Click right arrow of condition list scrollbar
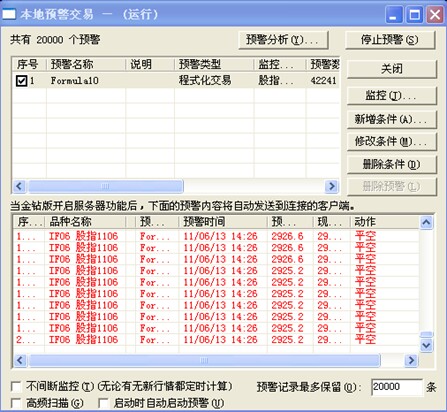The width and height of the screenshot is (447, 412). [x=331, y=186]
